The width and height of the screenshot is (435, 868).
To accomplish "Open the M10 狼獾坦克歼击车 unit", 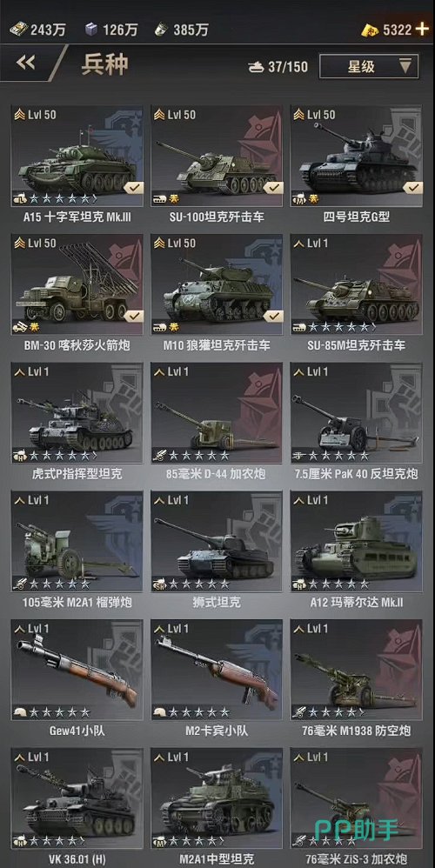I will tap(217, 293).
